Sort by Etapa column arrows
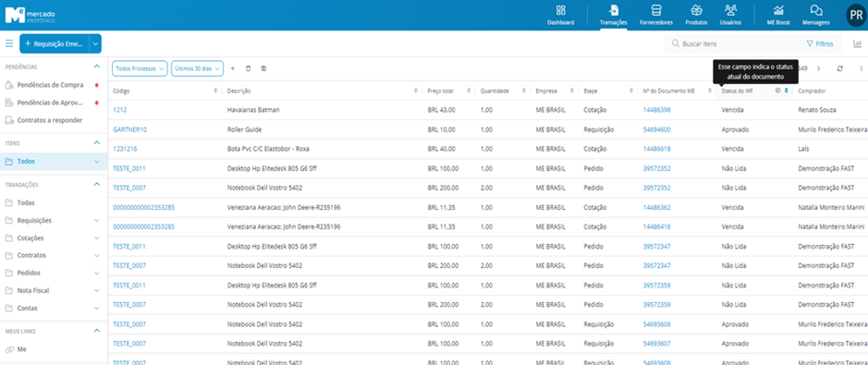Viewport: 868px width, 365px height. (631, 91)
